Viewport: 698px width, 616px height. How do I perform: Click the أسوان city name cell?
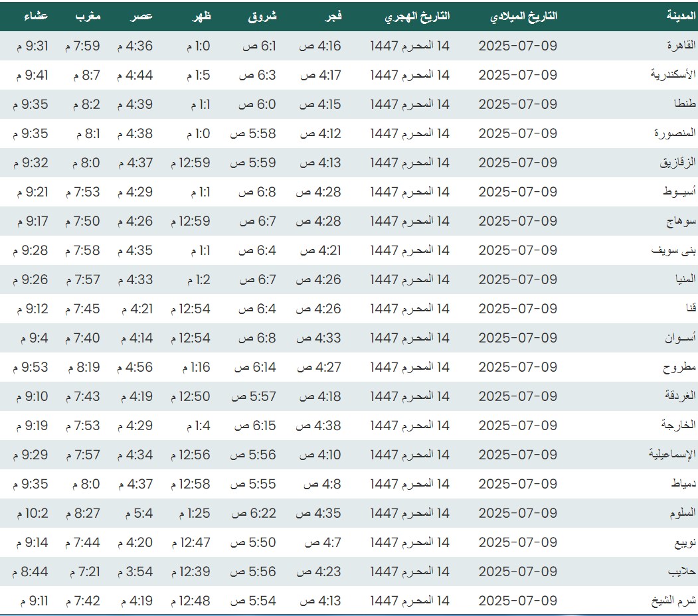(680, 338)
